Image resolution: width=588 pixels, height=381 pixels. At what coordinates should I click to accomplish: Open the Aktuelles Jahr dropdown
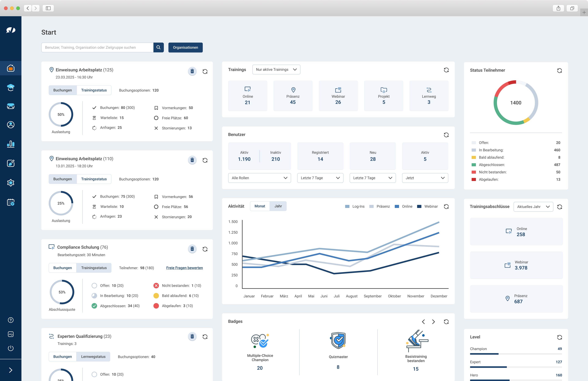(x=533, y=207)
